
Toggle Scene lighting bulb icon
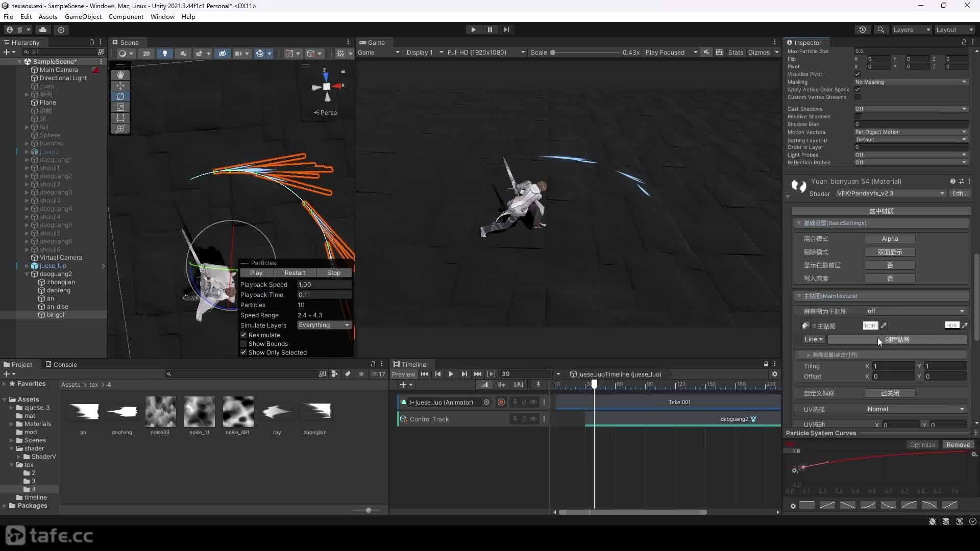pos(164,53)
